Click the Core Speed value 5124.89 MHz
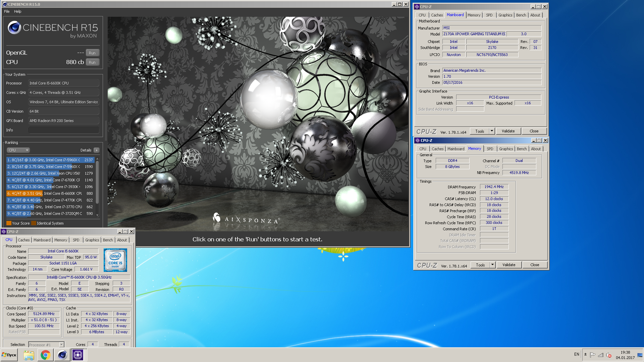 tap(44, 314)
